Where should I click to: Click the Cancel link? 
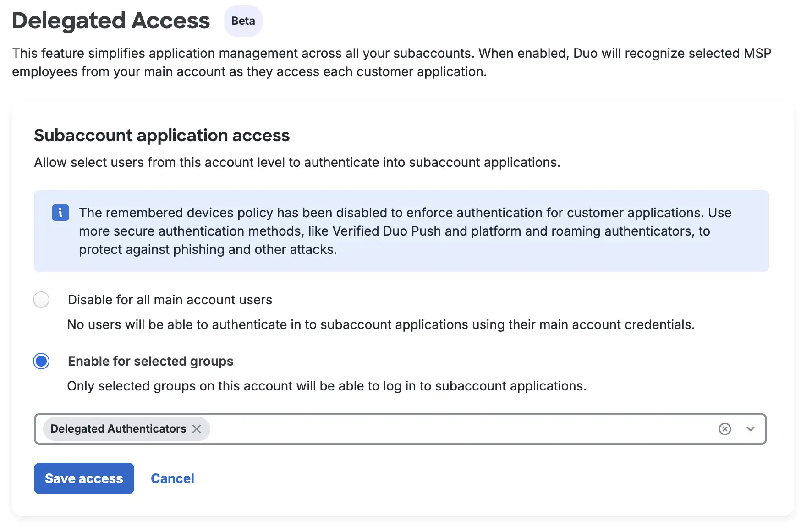point(172,478)
